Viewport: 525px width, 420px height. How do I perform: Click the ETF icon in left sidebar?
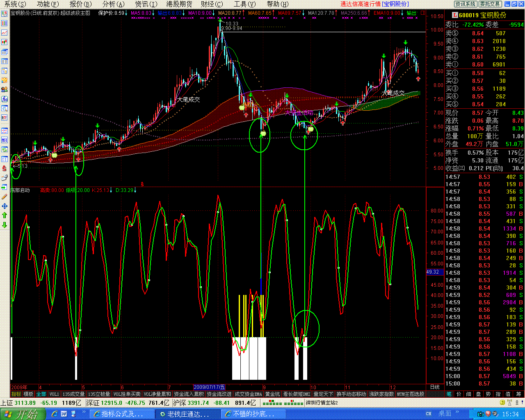tap(5, 118)
